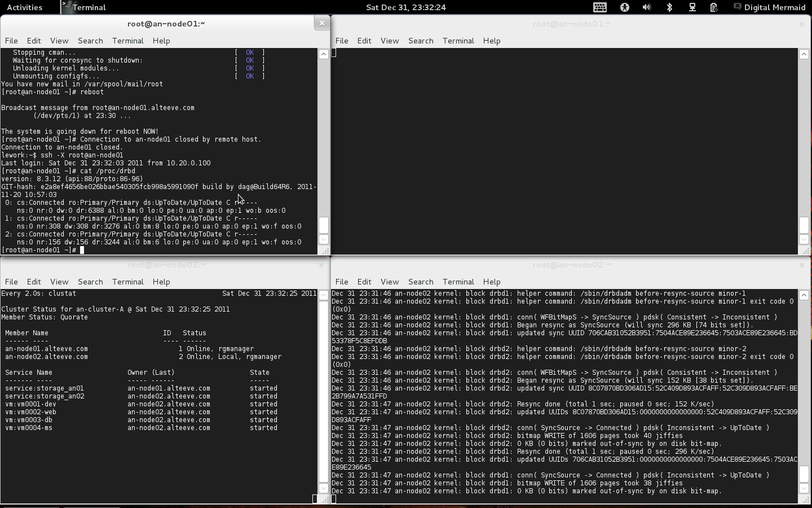812x508 pixels.
Task: Click 'Member Status: Quorate' text
Action: coord(45,317)
